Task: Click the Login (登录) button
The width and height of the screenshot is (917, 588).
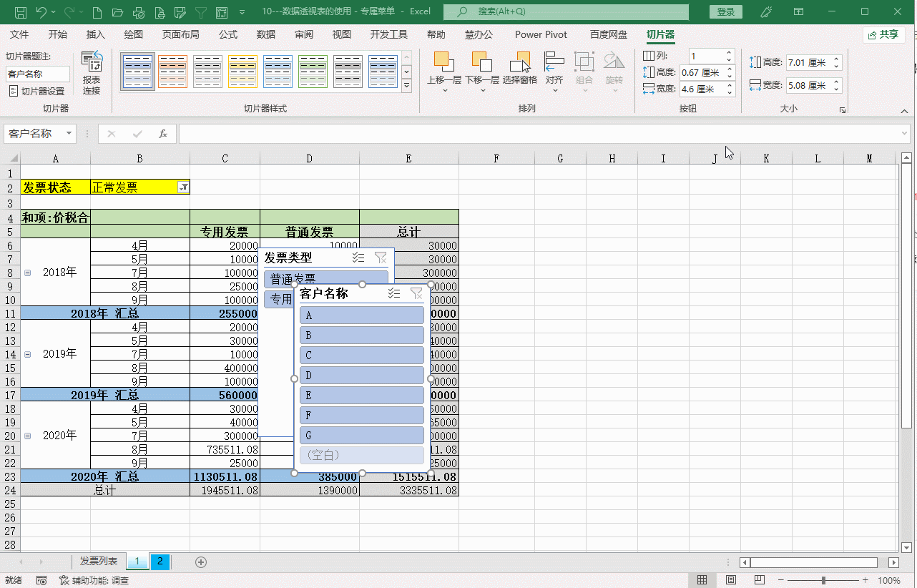Action: 726,12
